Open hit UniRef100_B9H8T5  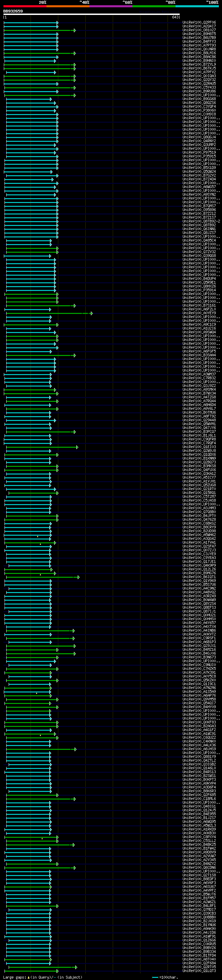click(199, 34)
